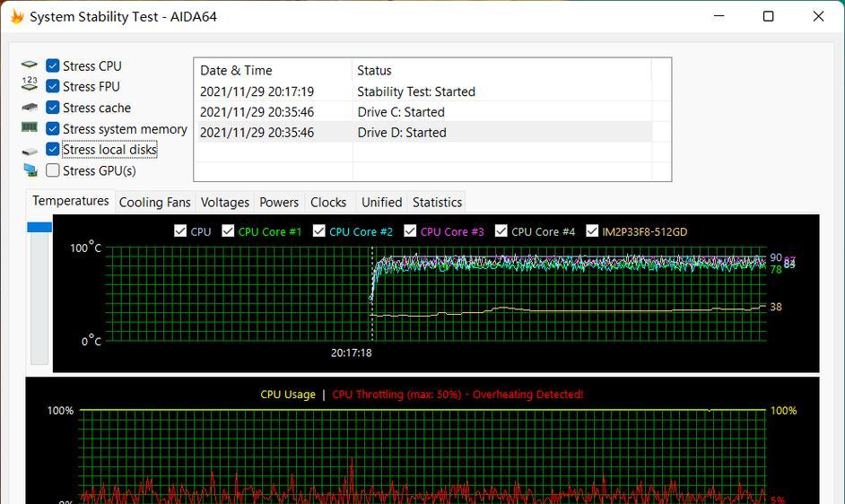Click the monitor icon beside Stress GPU(s)
This screenshot has height=504, width=845.
pos(30,170)
